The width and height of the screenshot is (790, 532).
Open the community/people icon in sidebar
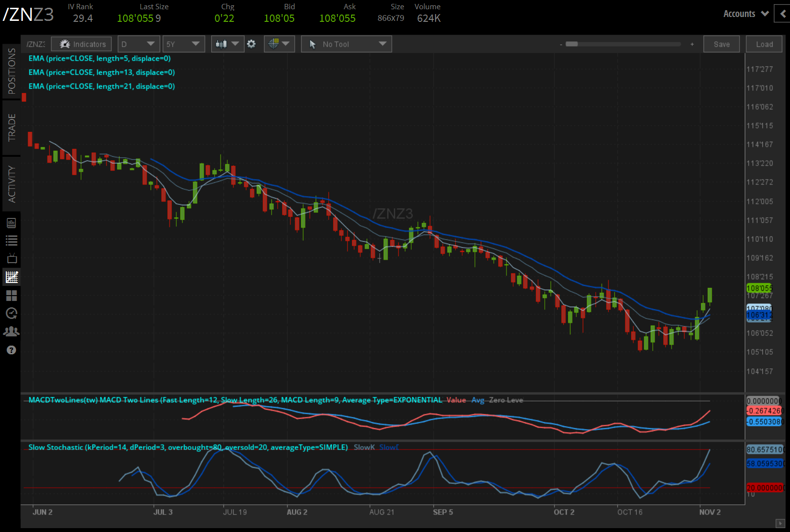[x=11, y=331]
